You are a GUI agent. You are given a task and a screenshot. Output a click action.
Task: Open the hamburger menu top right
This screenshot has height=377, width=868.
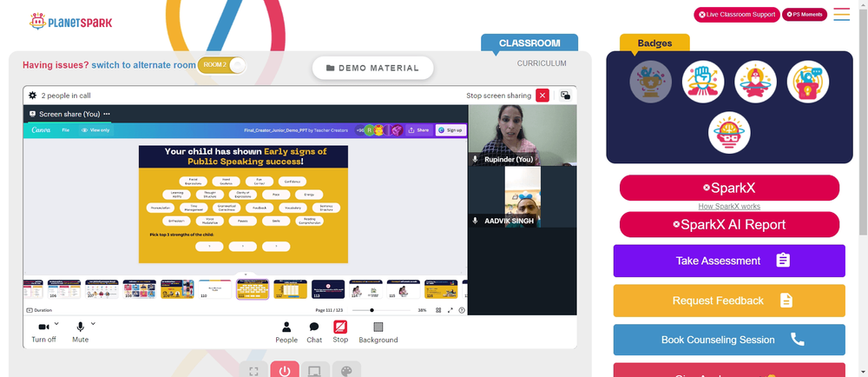tap(841, 15)
